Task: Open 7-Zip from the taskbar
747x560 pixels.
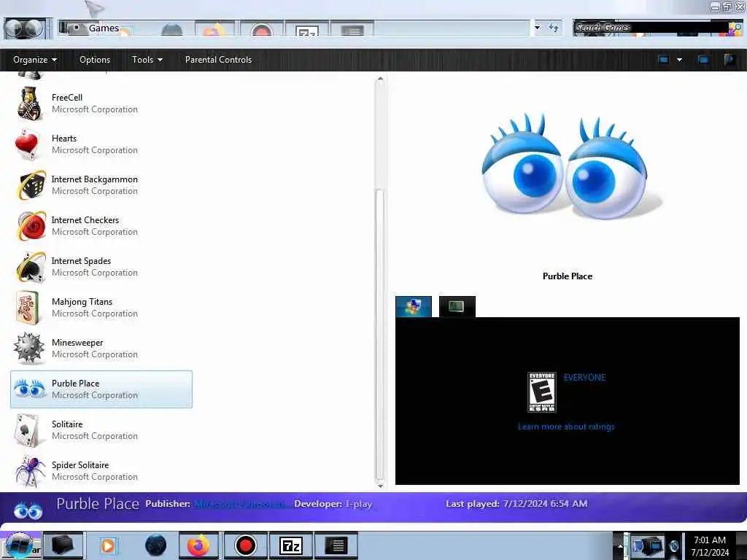Action: click(290, 545)
